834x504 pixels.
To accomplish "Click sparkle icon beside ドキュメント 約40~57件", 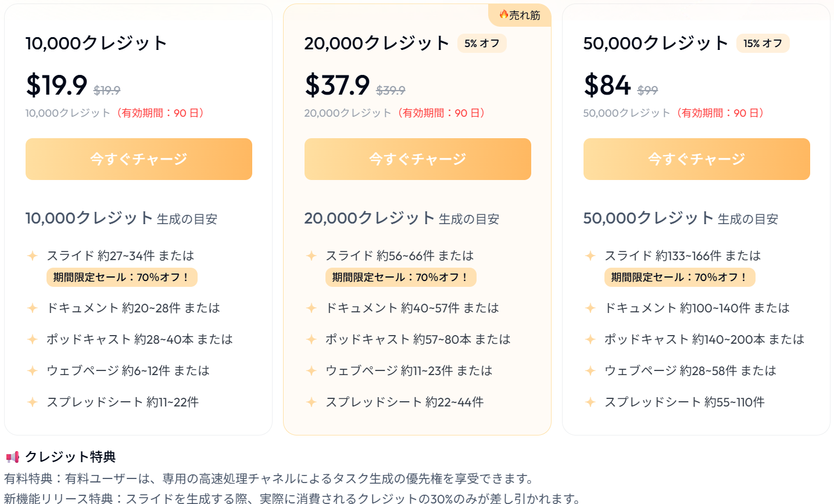I will coord(312,308).
